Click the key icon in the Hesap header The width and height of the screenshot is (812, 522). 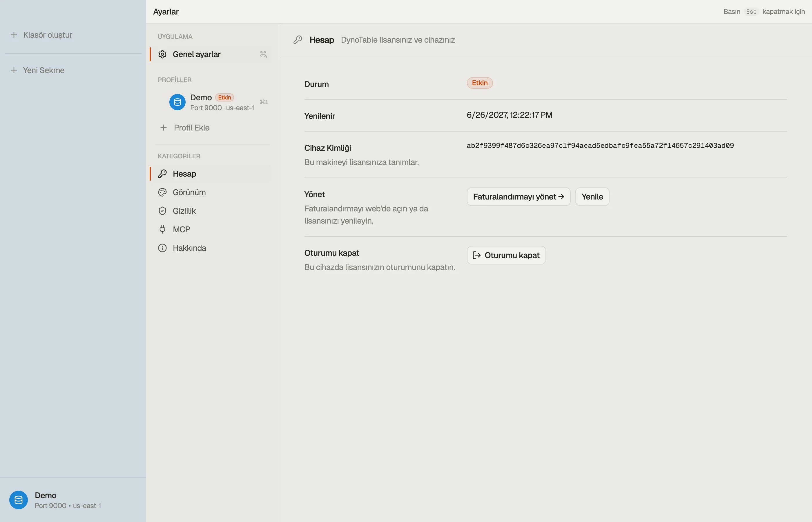tap(298, 40)
